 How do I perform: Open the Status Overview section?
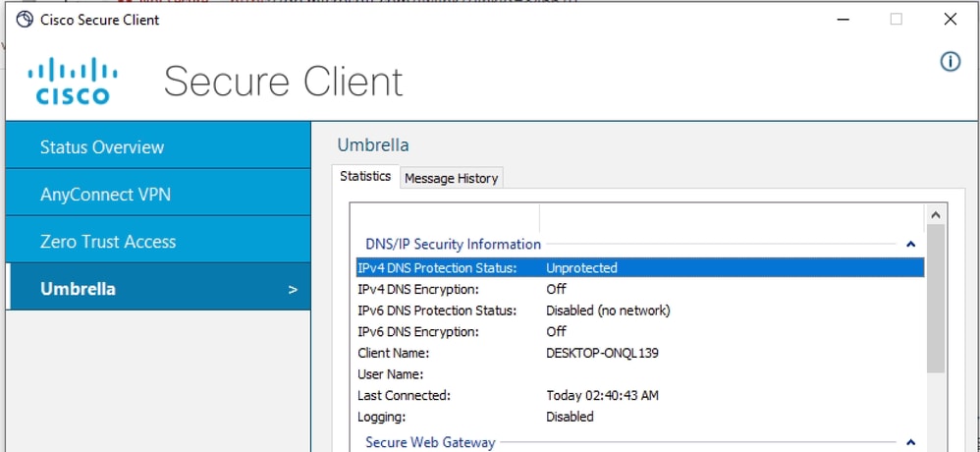[158, 145]
